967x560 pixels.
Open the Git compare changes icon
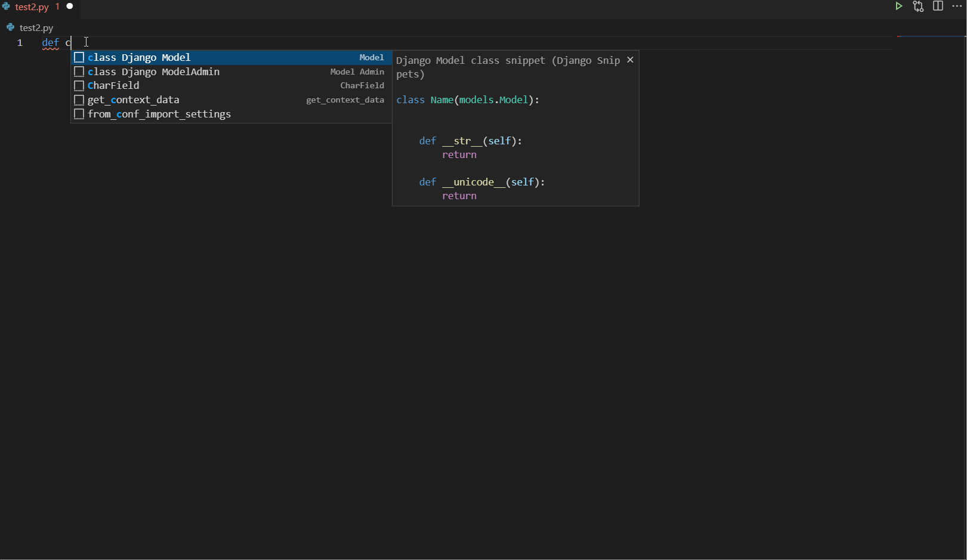(919, 7)
